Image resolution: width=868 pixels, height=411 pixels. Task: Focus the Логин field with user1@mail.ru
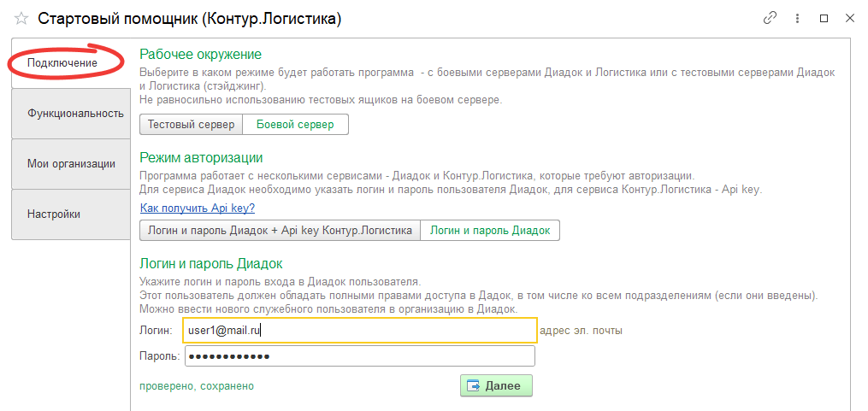point(359,331)
